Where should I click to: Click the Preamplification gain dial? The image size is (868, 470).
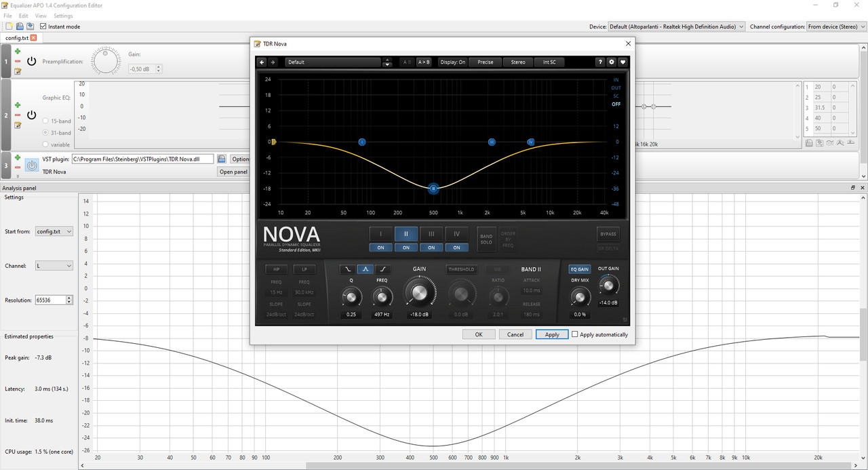[x=105, y=61]
